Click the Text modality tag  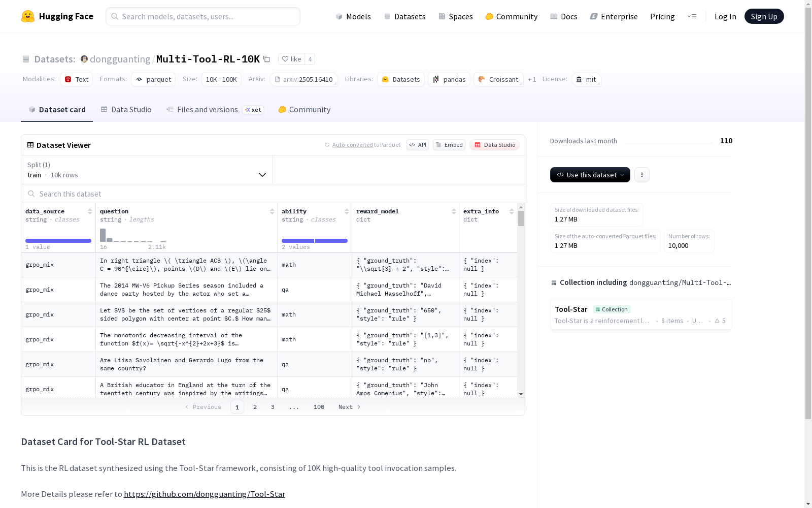77,79
